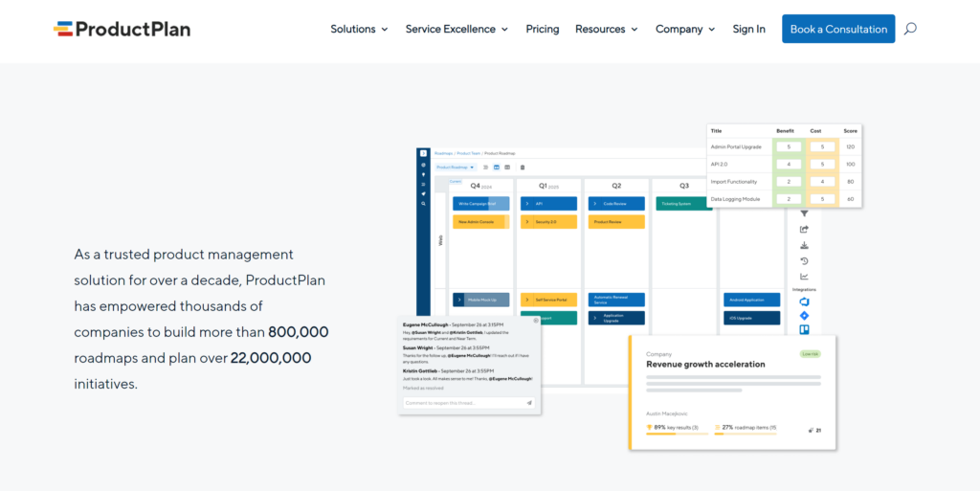Go to the Pricing page
The image size is (980, 491).
coord(543,29)
